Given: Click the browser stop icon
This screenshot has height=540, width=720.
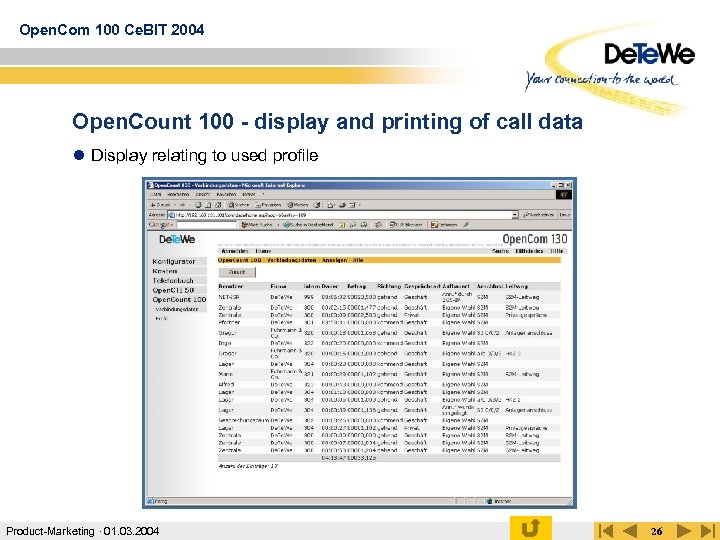Looking at the screenshot, I should [x=198, y=205].
